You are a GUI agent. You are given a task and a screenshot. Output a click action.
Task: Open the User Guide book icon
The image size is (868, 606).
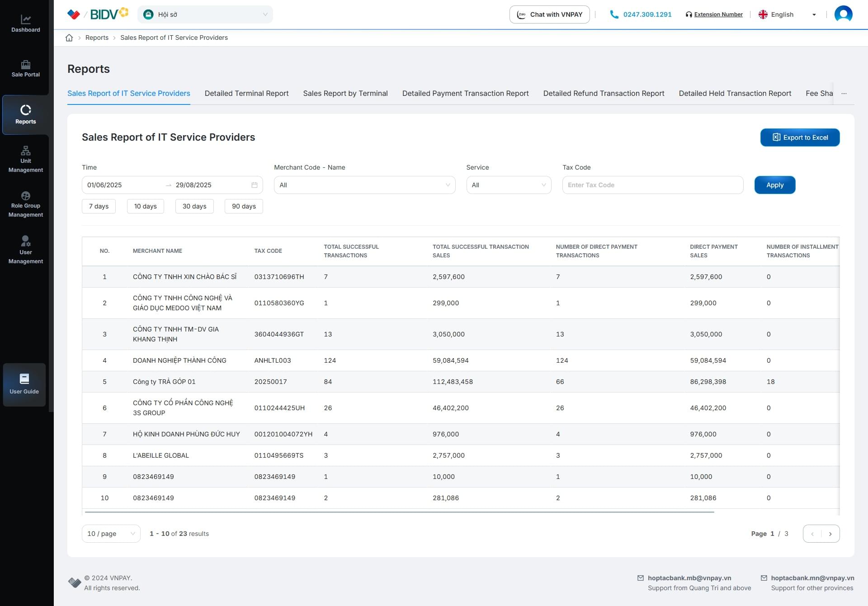click(x=24, y=379)
